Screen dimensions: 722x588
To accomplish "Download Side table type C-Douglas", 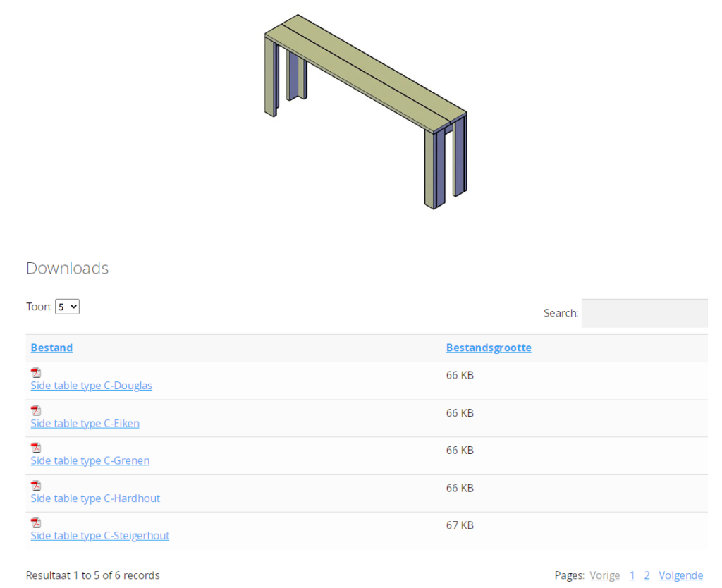I will click(91, 386).
